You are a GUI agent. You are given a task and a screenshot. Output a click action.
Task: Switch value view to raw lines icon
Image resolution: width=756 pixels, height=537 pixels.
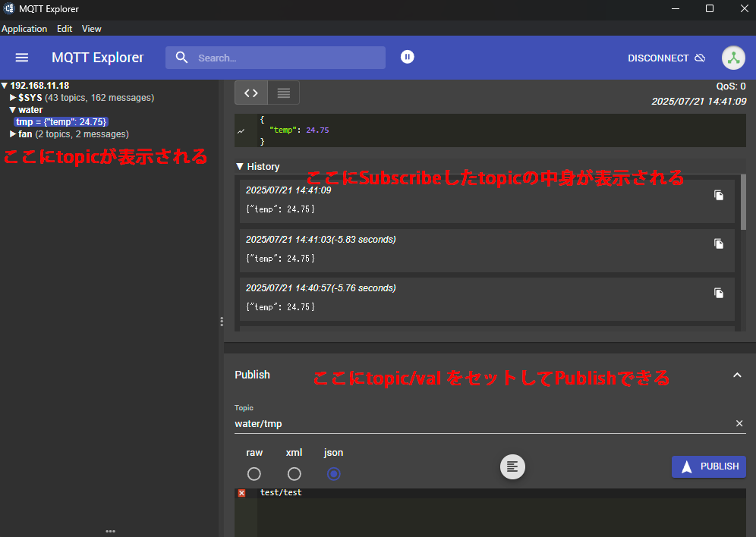coord(284,93)
